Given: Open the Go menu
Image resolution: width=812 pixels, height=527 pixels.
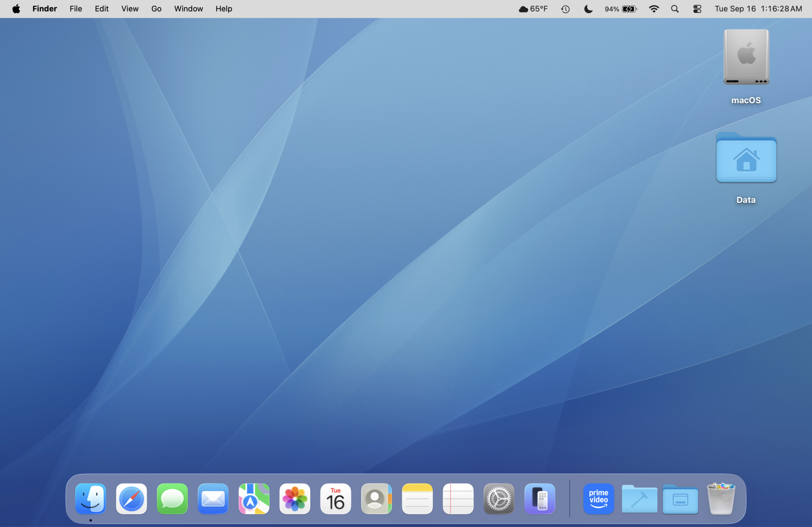Looking at the screenshot, I should [156, 9].
